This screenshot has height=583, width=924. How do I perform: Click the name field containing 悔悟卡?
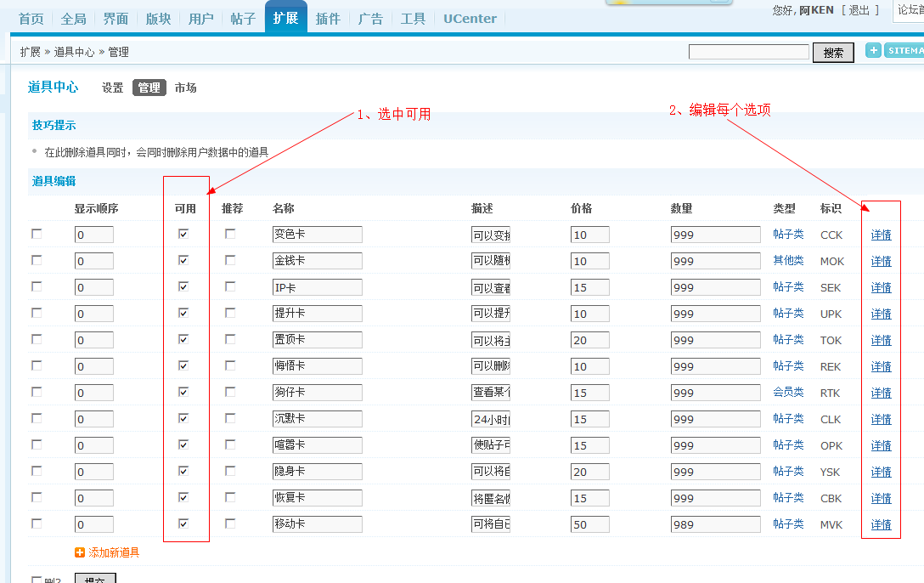point(317,366)
